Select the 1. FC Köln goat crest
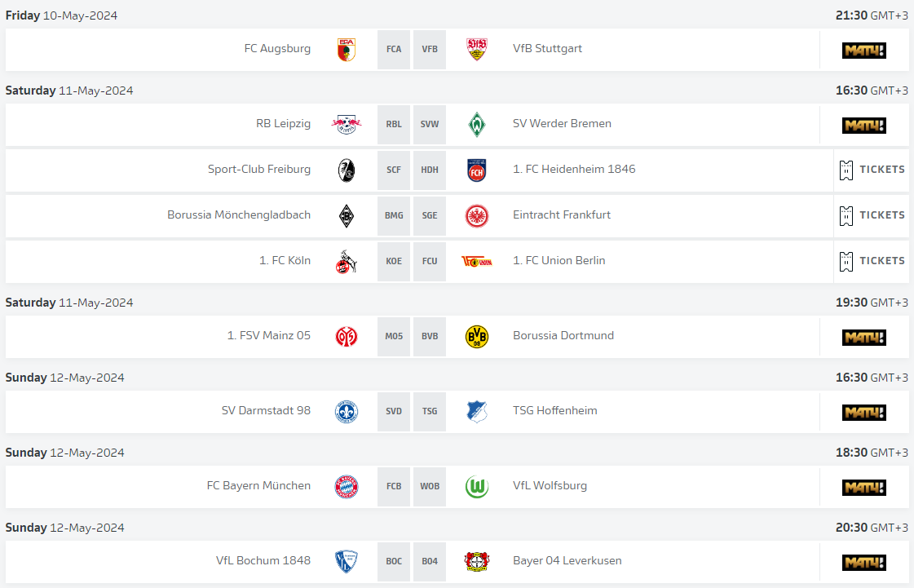Viewport: 914px width, 588px height. [x=347, y=262]
